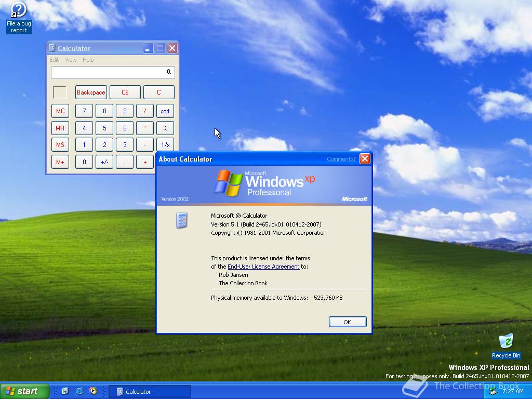Open the Edit menu in Calculator
This screenshot has height=399, width=532.
click(x=54, y=60)
